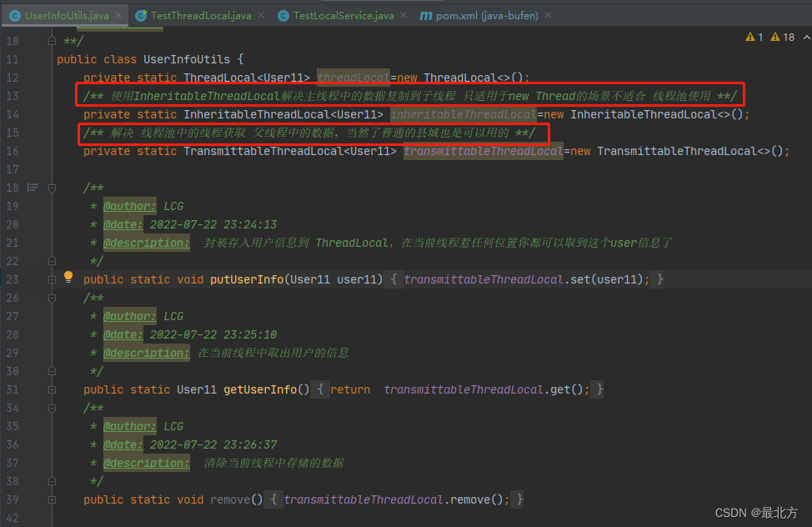The image size is (812, 527).
Task: Click the fold end marker at line 22
Action: pyautogui.click(x=52, y=261)
